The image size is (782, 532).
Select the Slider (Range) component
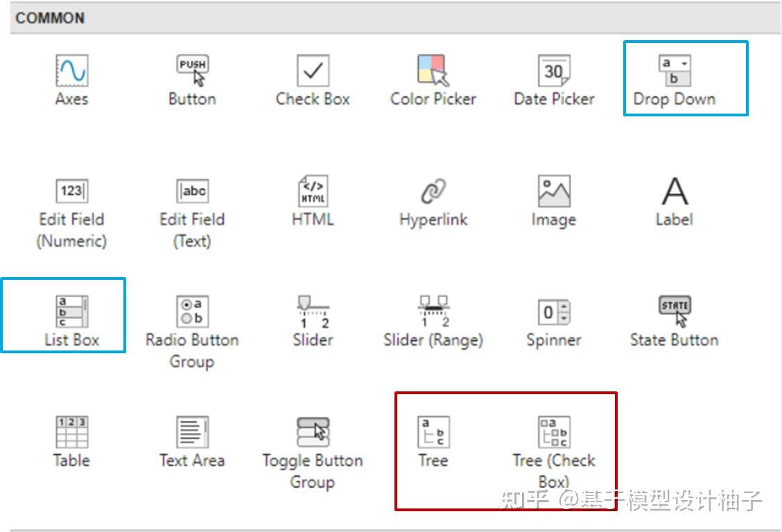tap(433, 310)
